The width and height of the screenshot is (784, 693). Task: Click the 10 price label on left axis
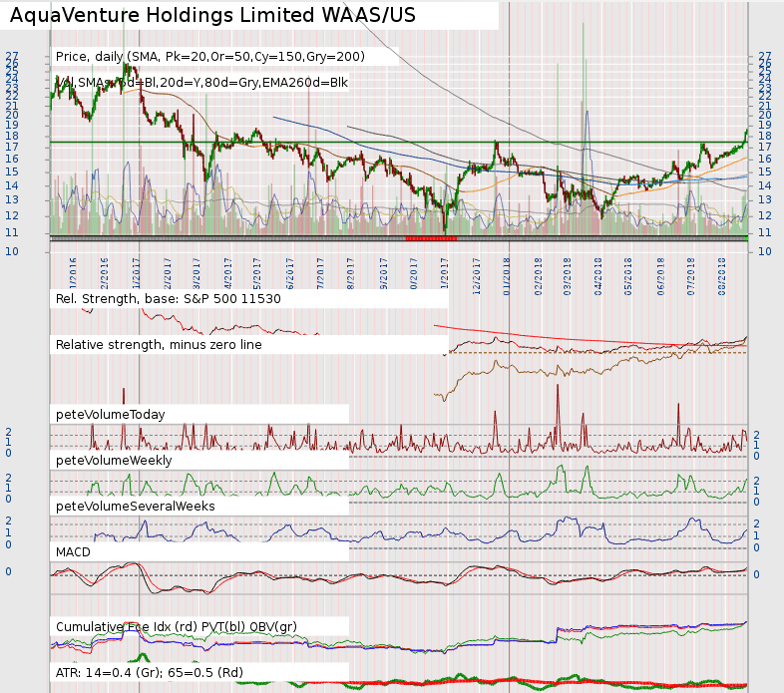click(12, 251)
